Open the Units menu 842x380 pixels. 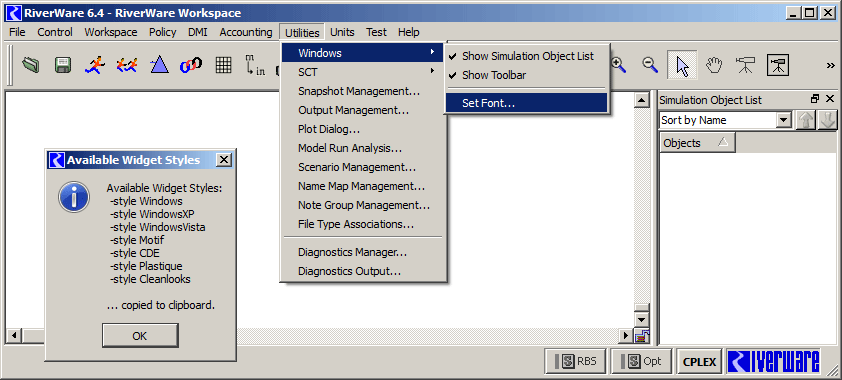pos(342,32)
